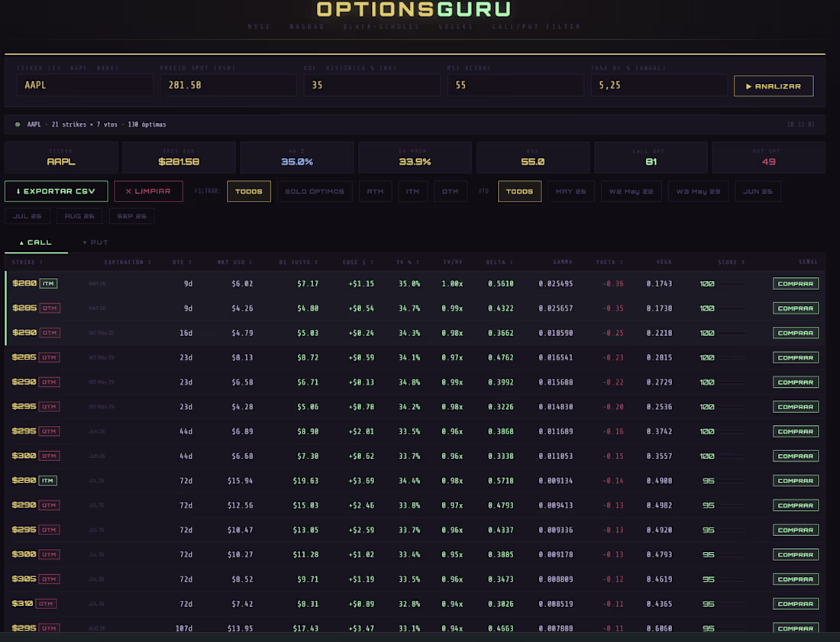Screen dimensions: 840x642
Task: Choose the W3 May 29 expiry filter
Action: tap(698, 191)
